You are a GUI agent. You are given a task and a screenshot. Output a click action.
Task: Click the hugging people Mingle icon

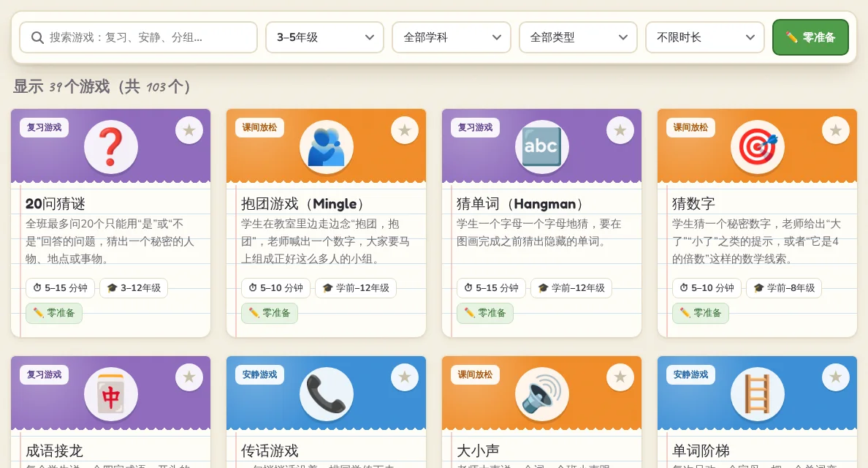[x=327, y=147]
